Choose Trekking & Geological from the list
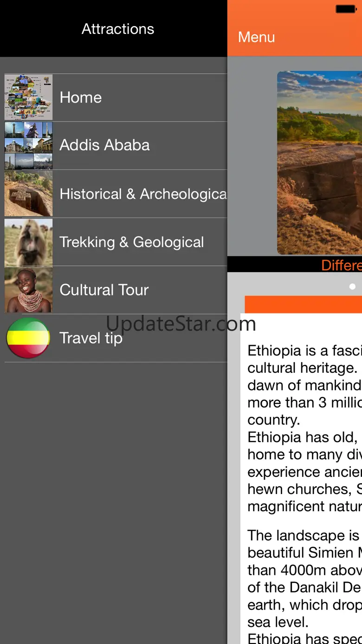362x644 pixels. (116, 242)
